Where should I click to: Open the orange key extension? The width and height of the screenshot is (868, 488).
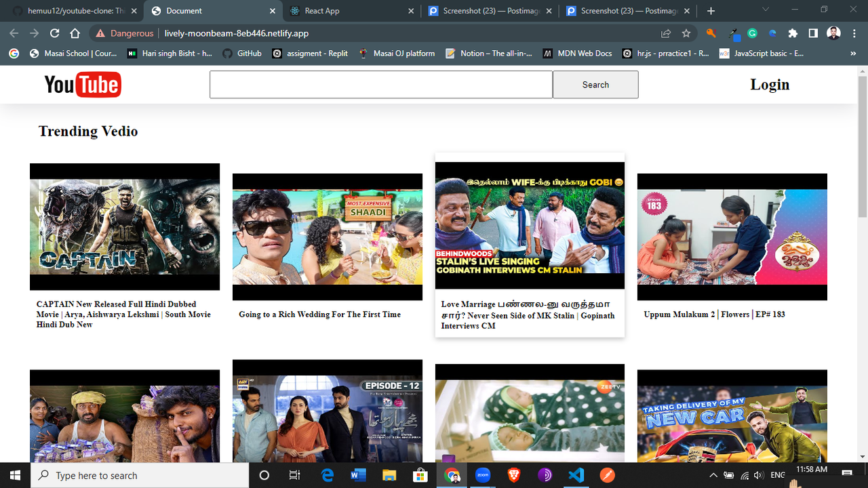coord(711,33)
